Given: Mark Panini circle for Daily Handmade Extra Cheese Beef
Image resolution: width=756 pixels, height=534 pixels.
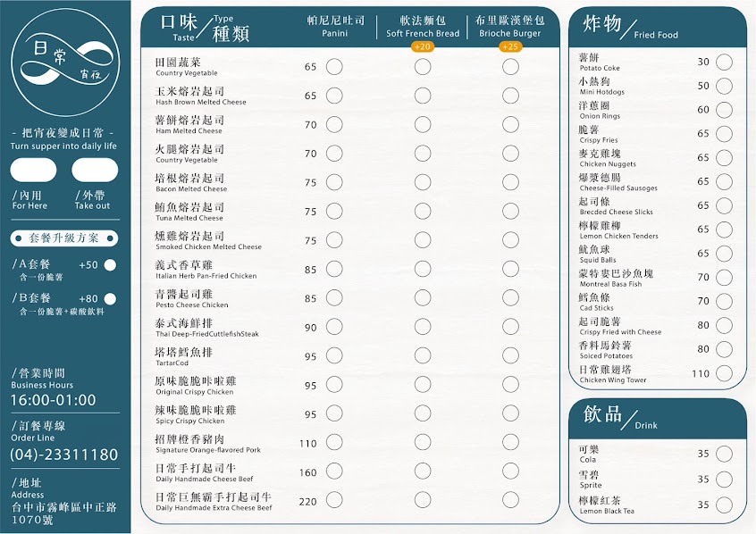Looking at the screenshot, I should point(334,500).
